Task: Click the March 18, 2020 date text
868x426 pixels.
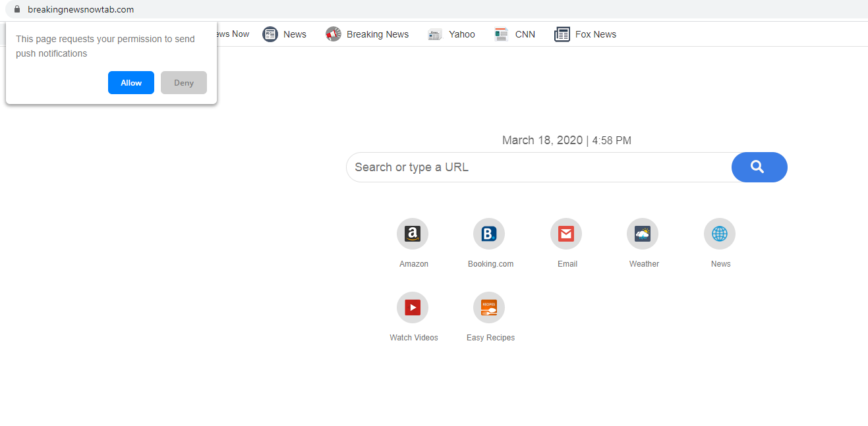Action: click(x=542, y=140)
